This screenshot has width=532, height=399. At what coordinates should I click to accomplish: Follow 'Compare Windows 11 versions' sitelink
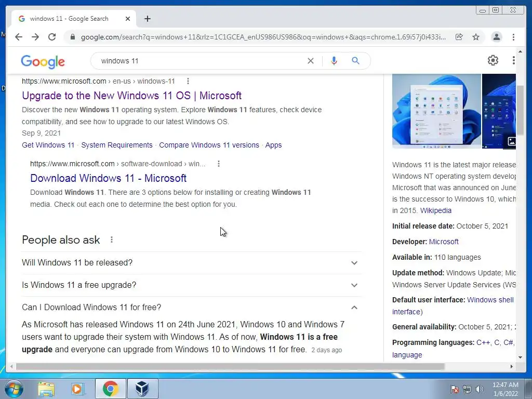(x=209, y=145)
